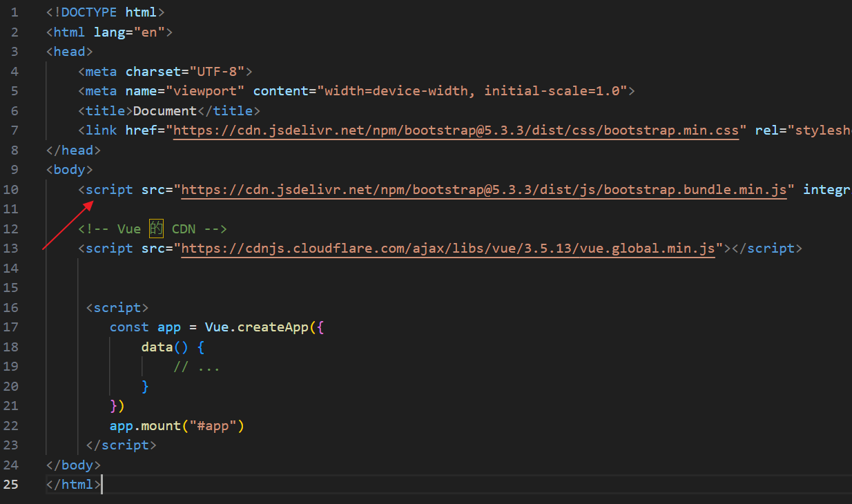
Task: Click the "#app" string in app.mount
Action: 213,425
